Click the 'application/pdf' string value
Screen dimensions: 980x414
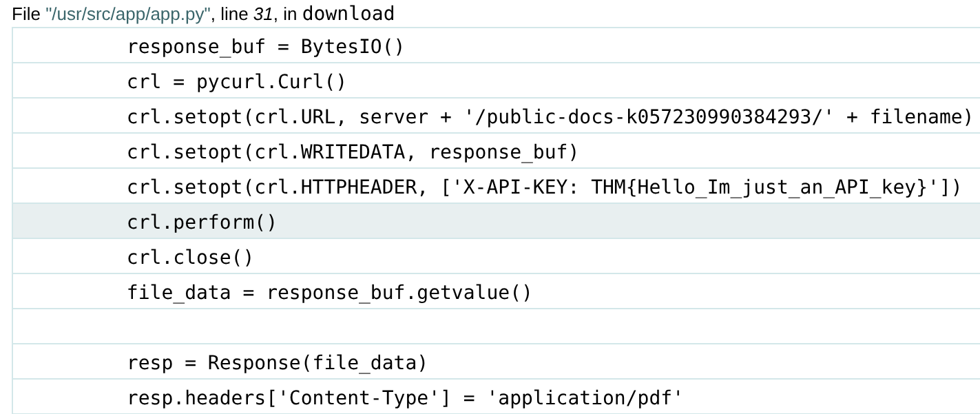(589, 398)
